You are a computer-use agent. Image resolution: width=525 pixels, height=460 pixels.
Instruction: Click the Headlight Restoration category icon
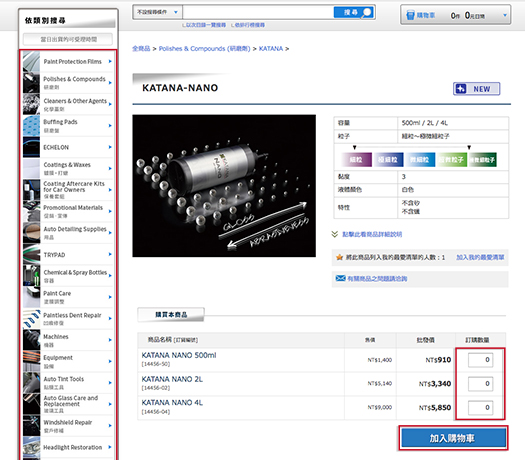click(x=31, y=447)
